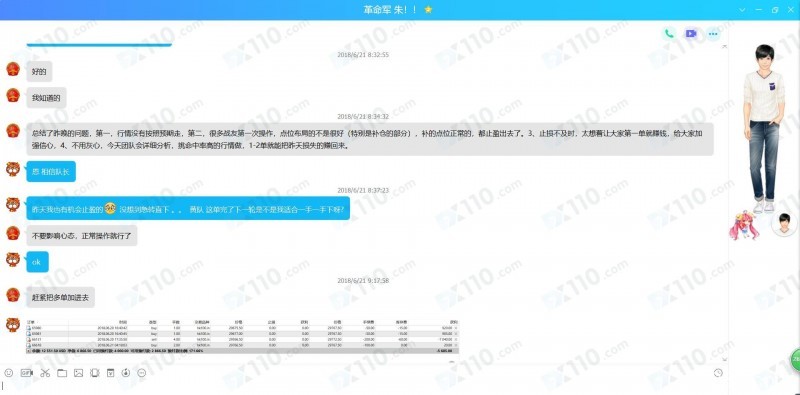Select the '我知道的' message bubble
Screen dimensions: 800x395
click(46, 98)
